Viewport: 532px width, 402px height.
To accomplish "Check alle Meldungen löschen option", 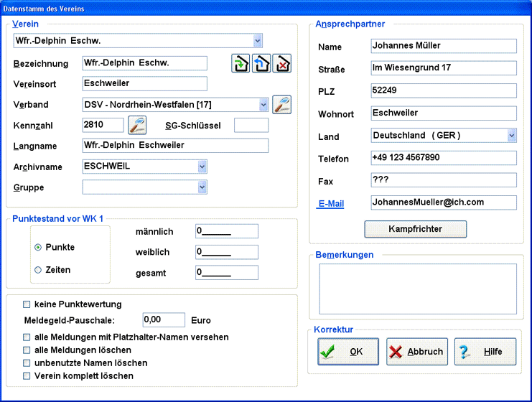I will pos(27,350).
